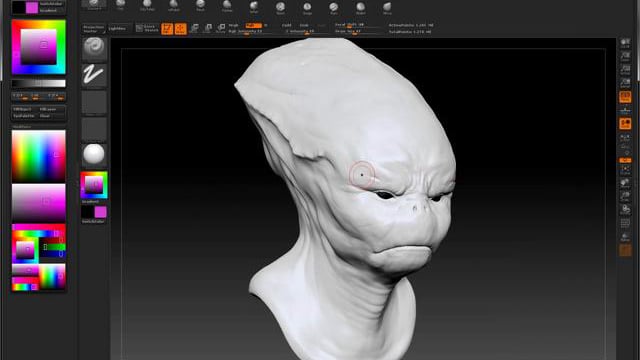Adjust the B color value slider

[56, 96]
